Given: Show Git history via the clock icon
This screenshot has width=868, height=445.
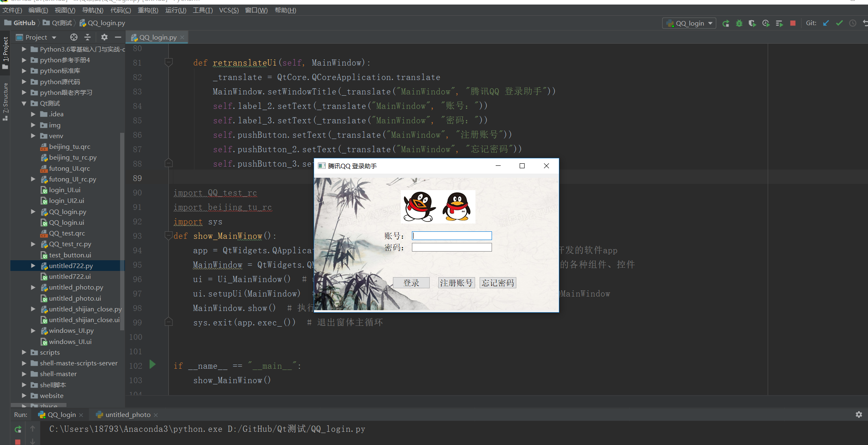Looking at the screenshot, I should 853,23.
